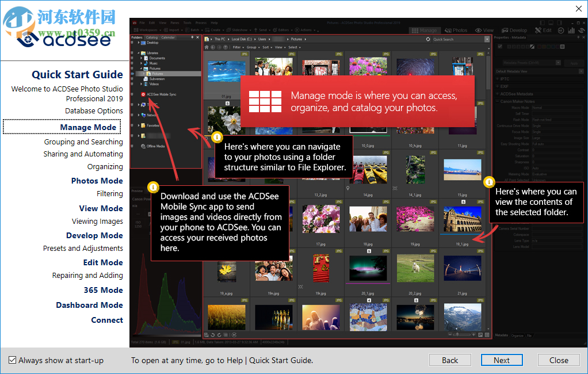Open the Group dropdown
The width and height of the screenshot is (588, 374).
click(x=251, y=47)
